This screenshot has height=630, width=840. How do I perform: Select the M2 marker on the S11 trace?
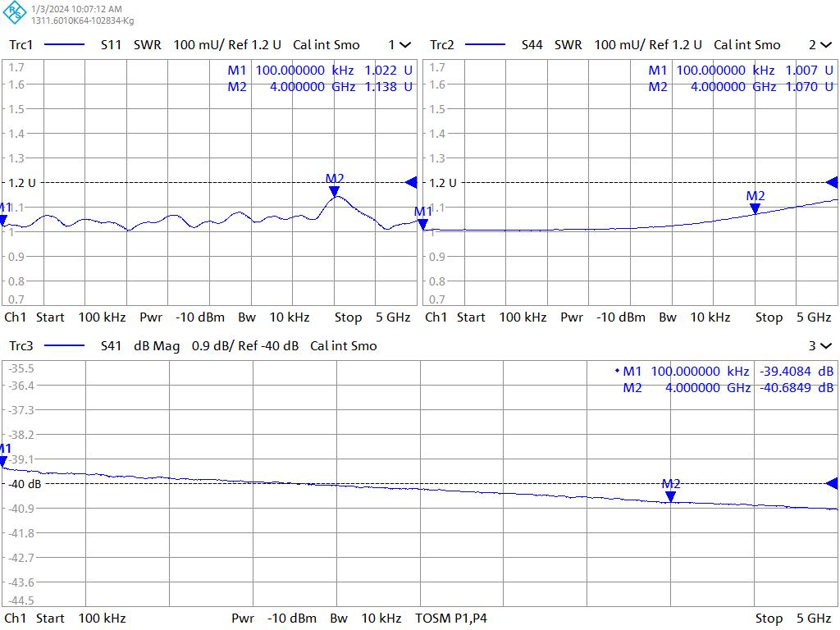[334, 190]
